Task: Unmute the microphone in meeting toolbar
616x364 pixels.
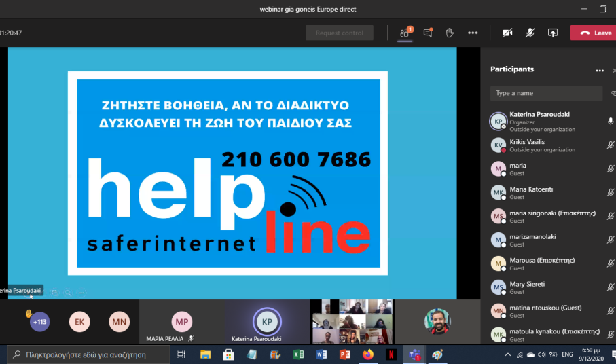Action: (x=530, y=33)
